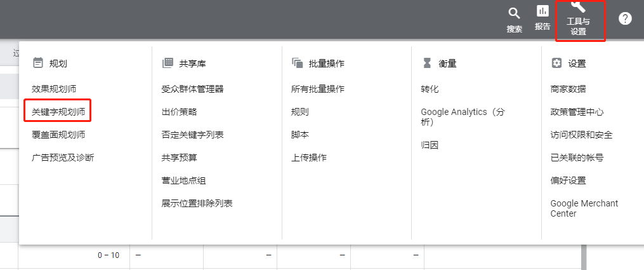Open Google Merchant Center link
644x270 pixels.
click(x=584, y=208)
